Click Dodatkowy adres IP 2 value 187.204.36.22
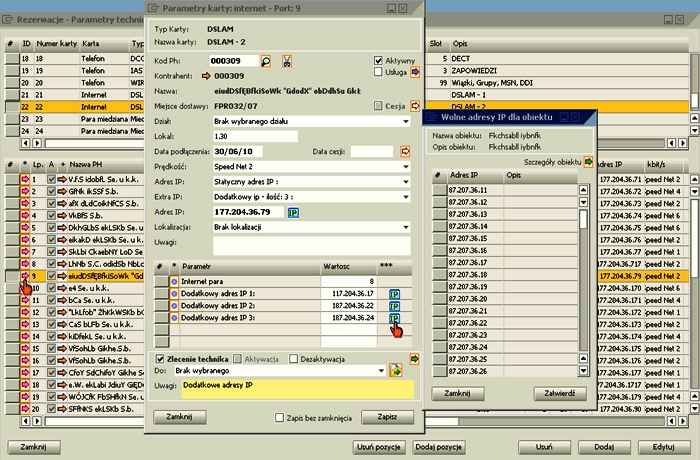 (x=349, y=306)
